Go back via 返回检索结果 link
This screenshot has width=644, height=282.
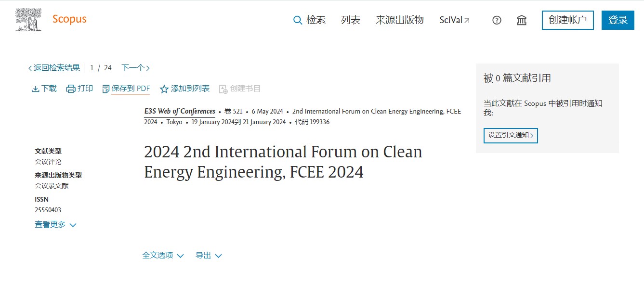[x=54, y=68]
